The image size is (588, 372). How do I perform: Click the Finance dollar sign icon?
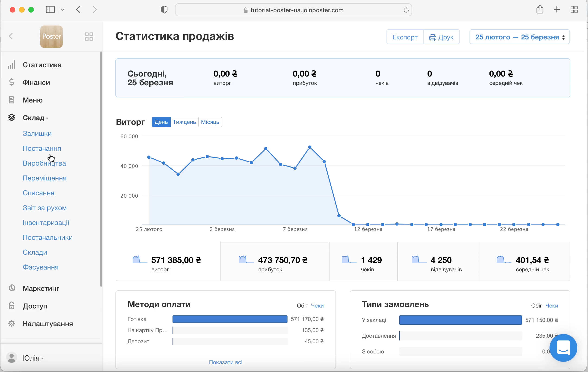pyautogui.click(x=11, y=82)
